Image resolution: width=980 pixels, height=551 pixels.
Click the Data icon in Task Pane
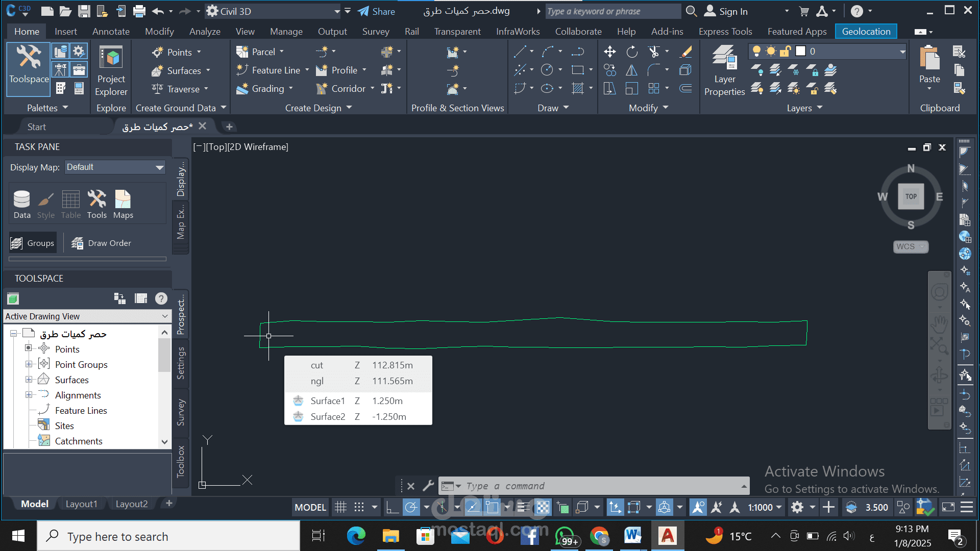pos(22,204)
